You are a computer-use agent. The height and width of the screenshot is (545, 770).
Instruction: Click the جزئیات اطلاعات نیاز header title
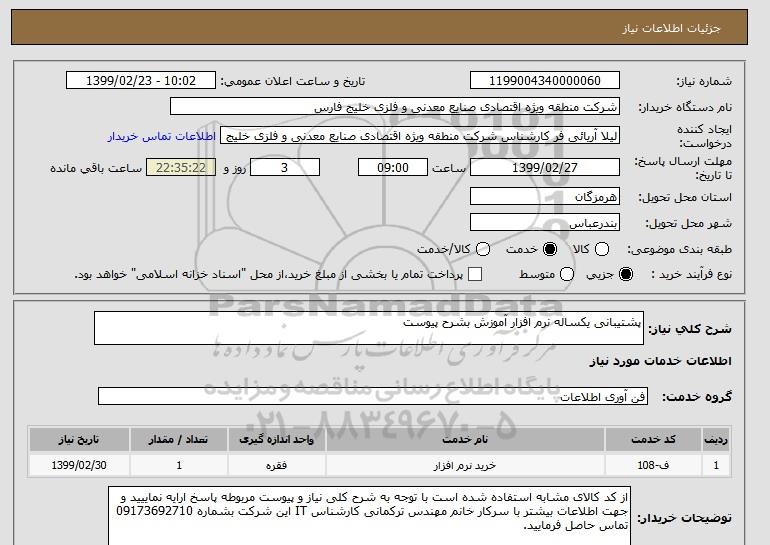tap(671, 28)
